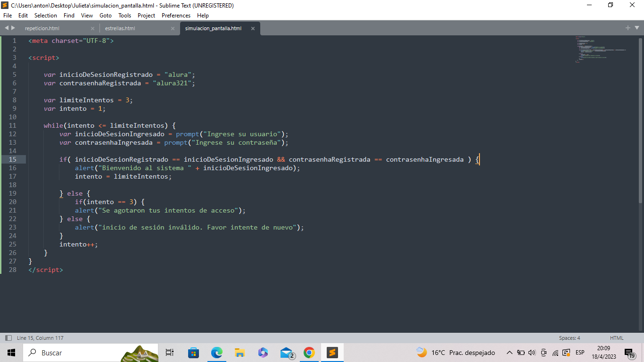644x362 pixels.
Task: Open Task View in the taskbar
Action: (170, 353)
